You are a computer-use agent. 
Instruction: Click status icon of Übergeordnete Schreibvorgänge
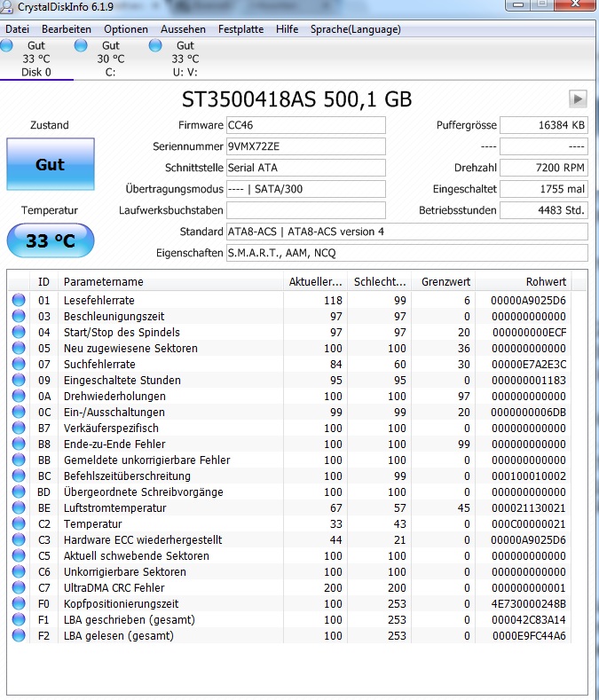[19, 492]
